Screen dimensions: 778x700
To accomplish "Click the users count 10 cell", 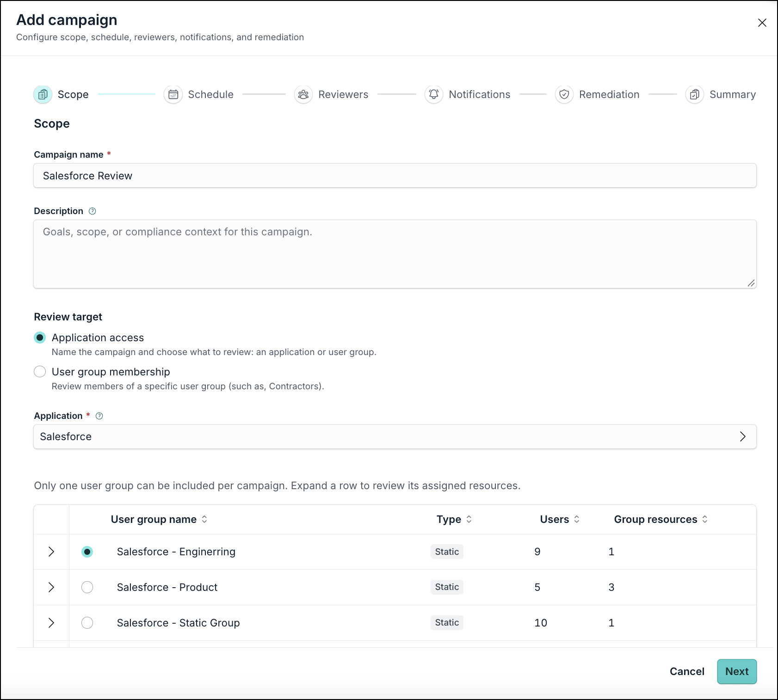I will pyautogui.click(x=541, y=623).
